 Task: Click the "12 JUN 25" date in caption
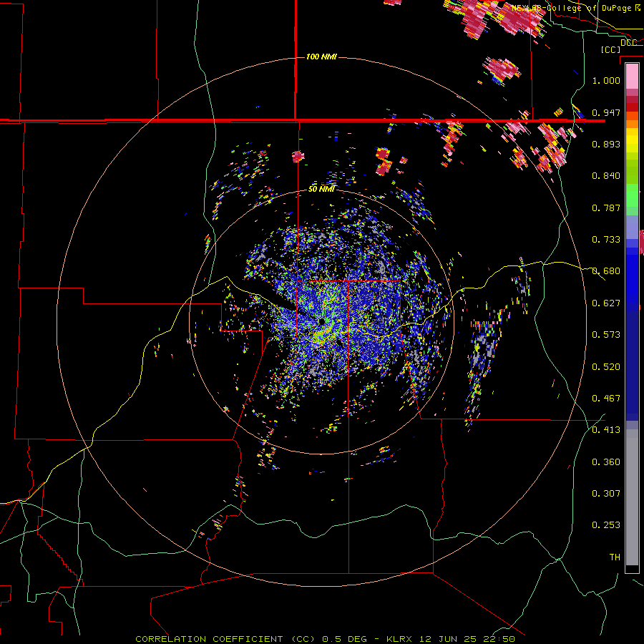point(448,639)
